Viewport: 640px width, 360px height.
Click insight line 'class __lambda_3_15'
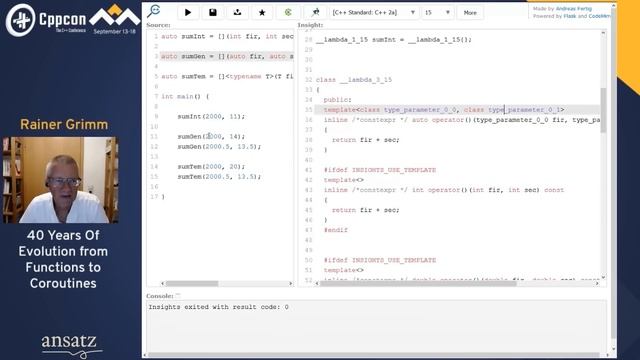pyautogui.click(x=353, y=80)
